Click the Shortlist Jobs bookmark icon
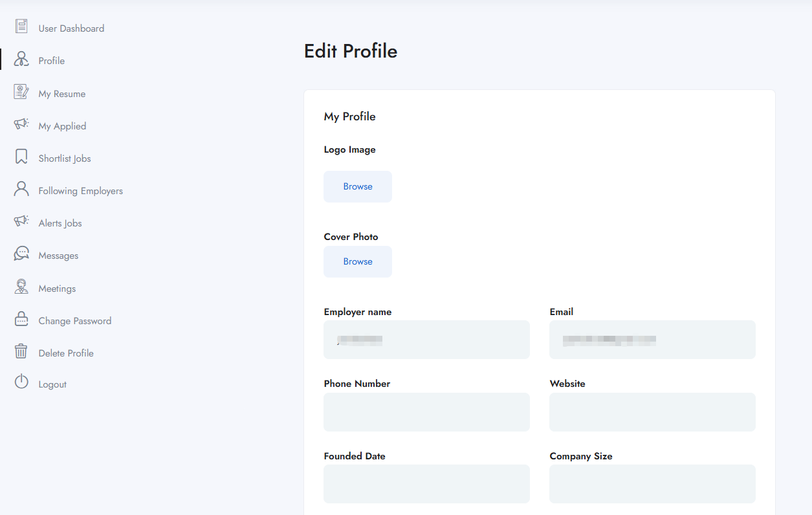This screenshot has width=812, height=515. [x=21, y=157]
